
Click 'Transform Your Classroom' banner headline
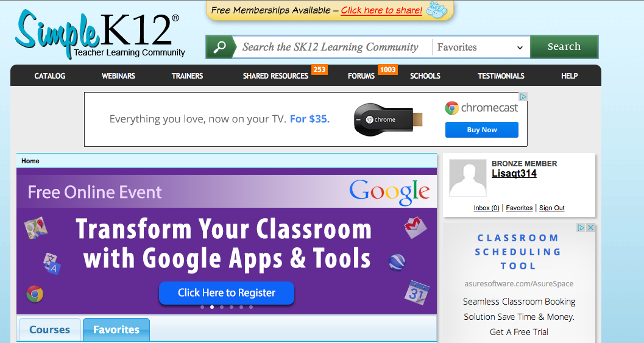coord(224,229)
